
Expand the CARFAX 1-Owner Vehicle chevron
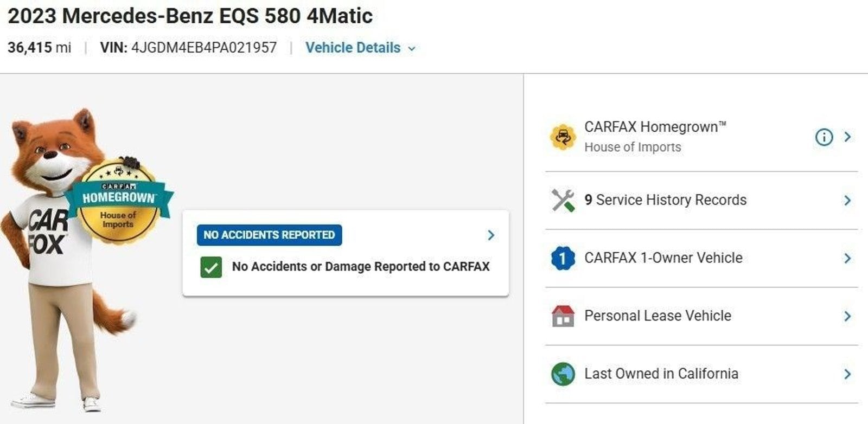[x=847, y=259]
